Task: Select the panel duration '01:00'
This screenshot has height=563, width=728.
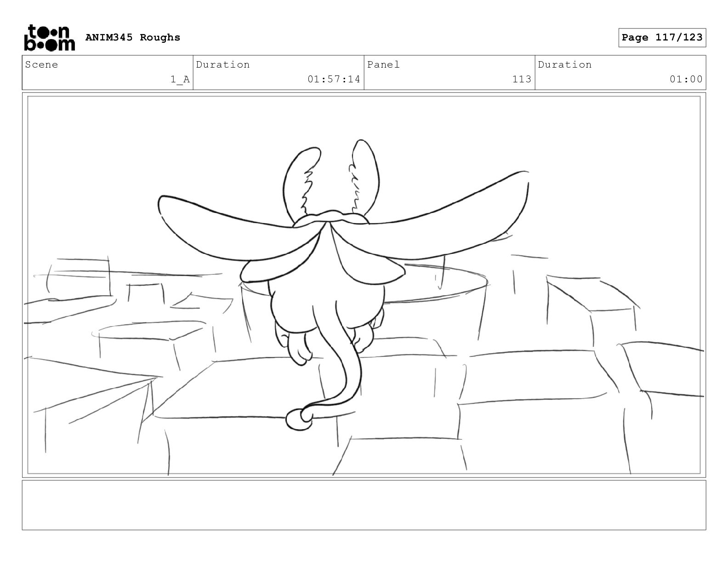Action: tap(686, 79)
